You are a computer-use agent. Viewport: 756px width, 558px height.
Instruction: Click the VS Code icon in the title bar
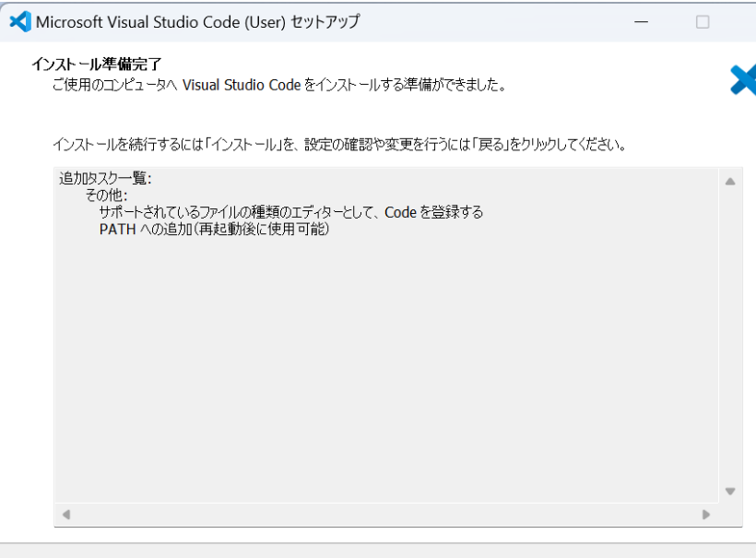pyautogui.click(x=19, y=21)
